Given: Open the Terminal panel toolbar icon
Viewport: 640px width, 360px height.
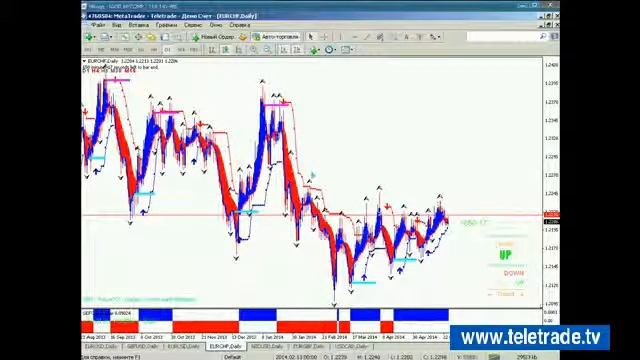Looking at the screenshot, I should (x=164, y=37).
